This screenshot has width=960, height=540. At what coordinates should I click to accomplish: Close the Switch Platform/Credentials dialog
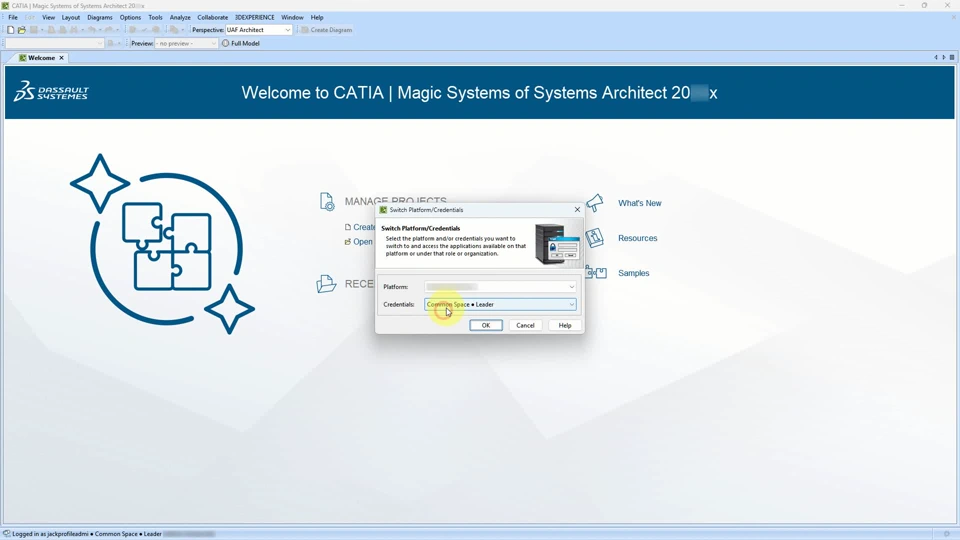click(x=577, y=209)
